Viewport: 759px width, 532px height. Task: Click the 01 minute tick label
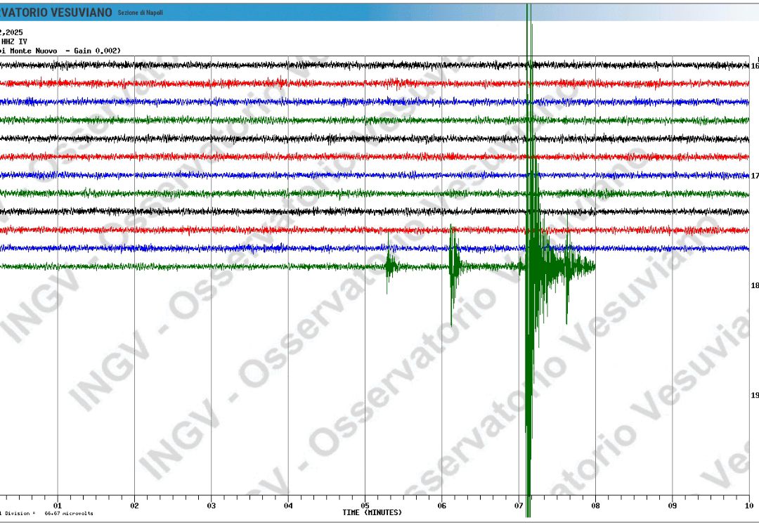pyautogui.click(x=58, y=505)
